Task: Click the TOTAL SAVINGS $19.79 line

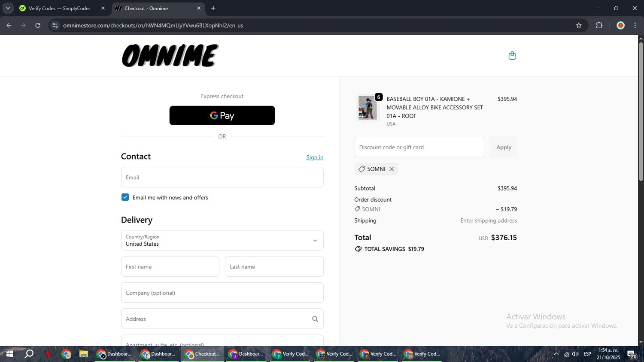Action: coord(389,249)
